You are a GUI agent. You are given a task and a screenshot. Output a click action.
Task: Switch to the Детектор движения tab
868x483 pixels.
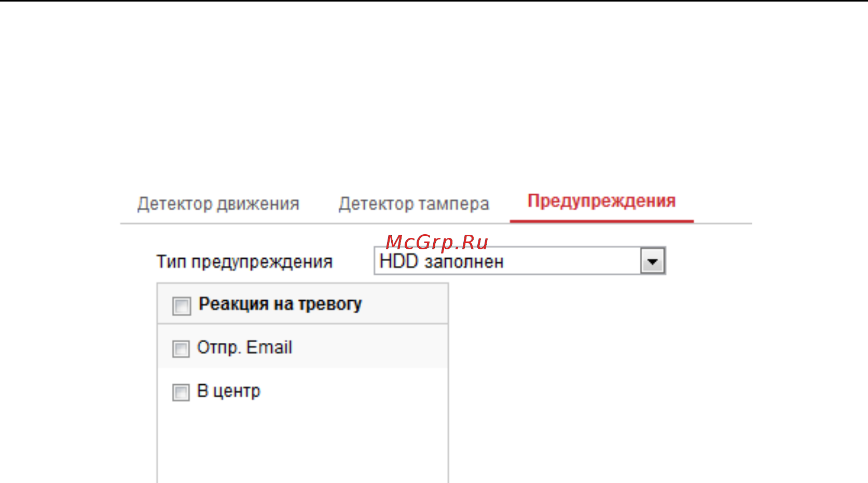click(218, 204)
